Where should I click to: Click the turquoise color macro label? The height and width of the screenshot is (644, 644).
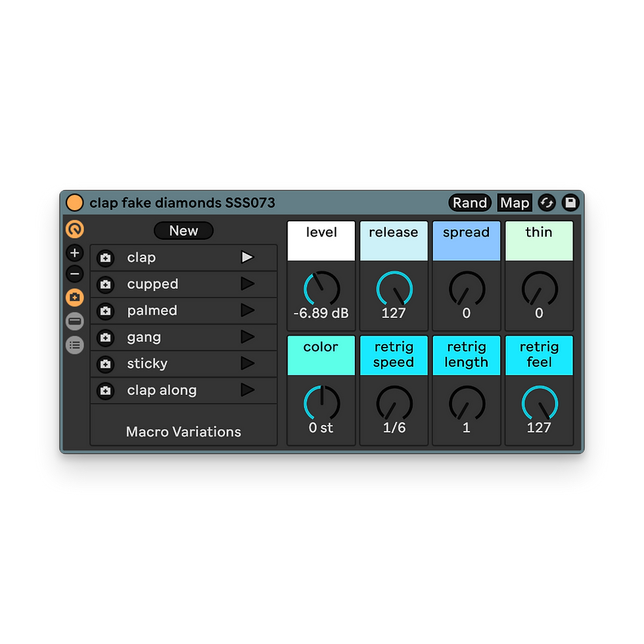(321, 356)
